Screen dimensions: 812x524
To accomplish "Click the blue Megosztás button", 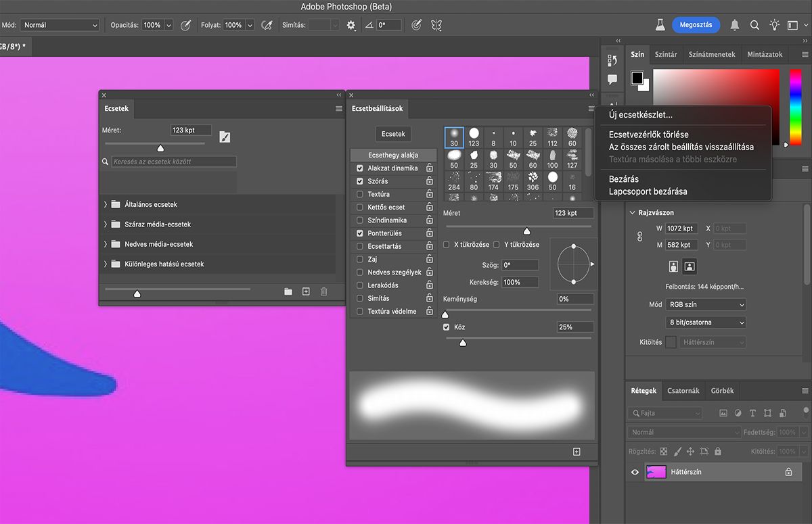I will tap(696, 25).
